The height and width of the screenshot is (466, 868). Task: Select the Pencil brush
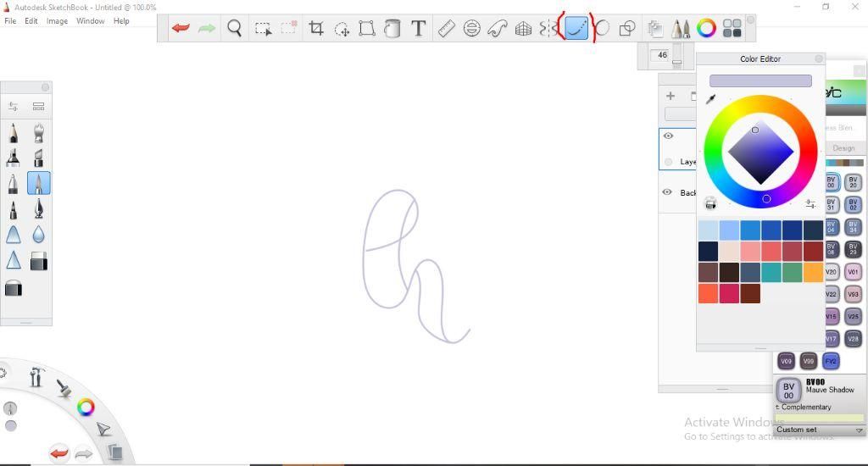(x=14, y=133)
